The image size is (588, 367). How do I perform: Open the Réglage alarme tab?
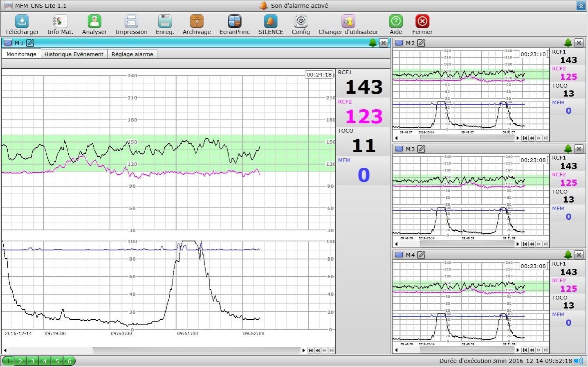click(132, 54)
